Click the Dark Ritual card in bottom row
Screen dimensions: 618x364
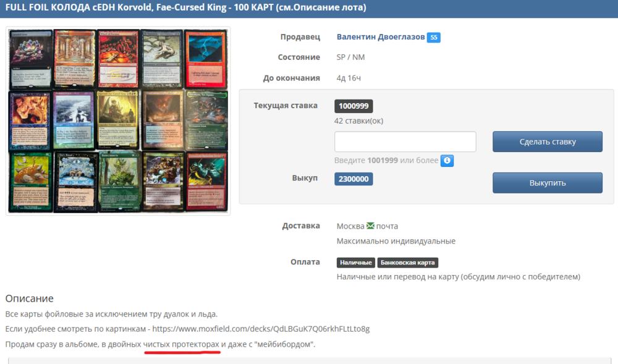coord(74,182)
